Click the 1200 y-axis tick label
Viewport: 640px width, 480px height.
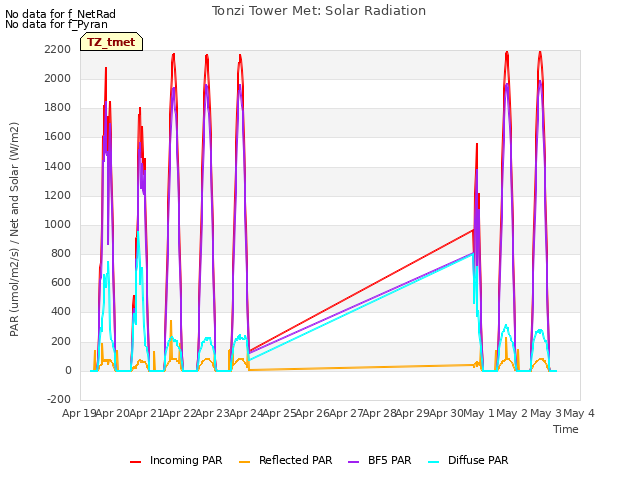tap(58, 195)
